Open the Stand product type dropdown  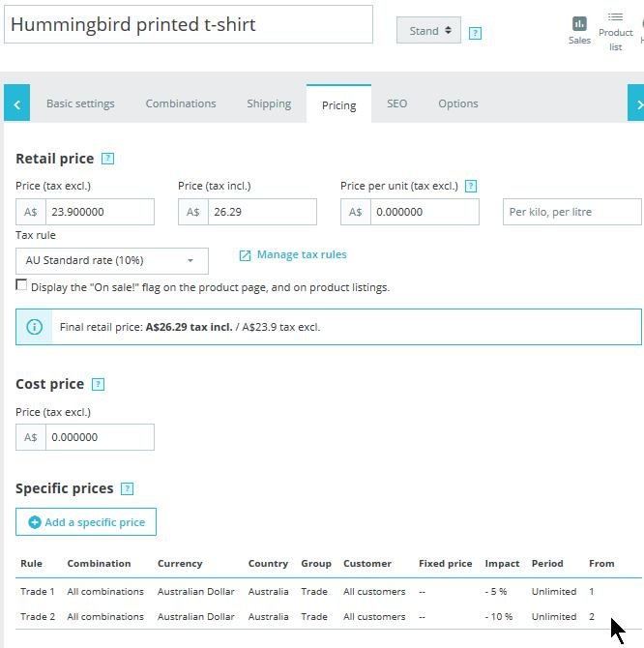click(428, 31)
